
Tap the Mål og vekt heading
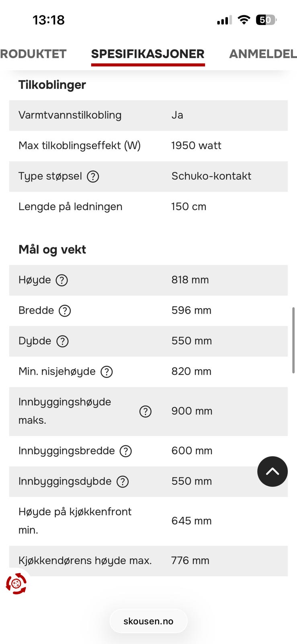(52, 250)
